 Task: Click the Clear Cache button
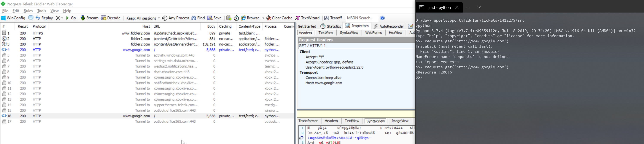(279, 18)
